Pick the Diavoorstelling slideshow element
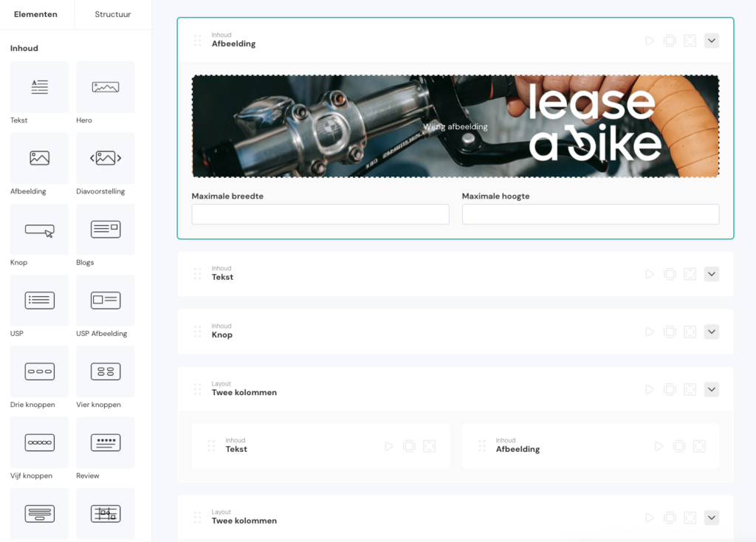 (105, 158)
